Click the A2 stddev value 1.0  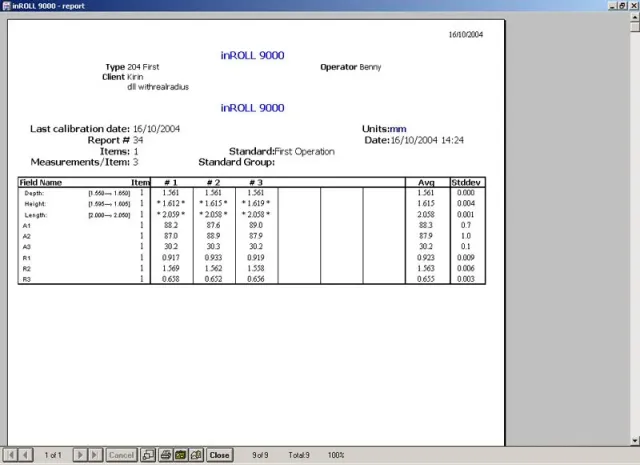[466, 236]
